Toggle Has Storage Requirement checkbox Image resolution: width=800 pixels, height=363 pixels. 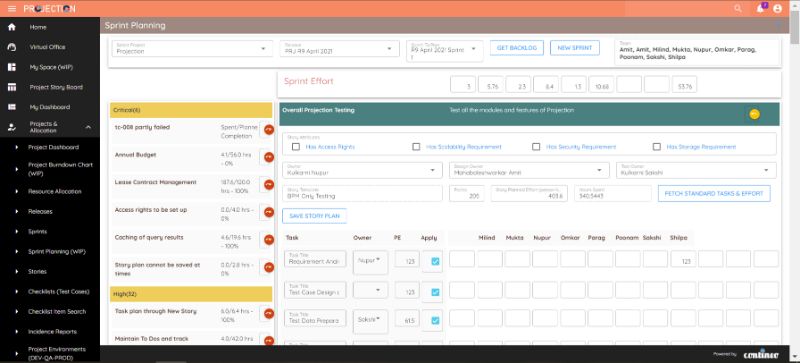657,147
